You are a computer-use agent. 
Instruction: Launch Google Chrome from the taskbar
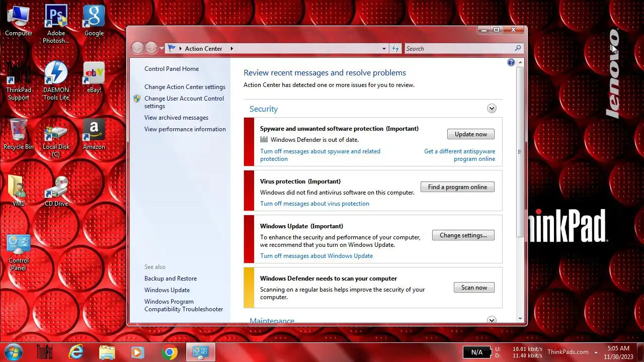click(170, 352)
